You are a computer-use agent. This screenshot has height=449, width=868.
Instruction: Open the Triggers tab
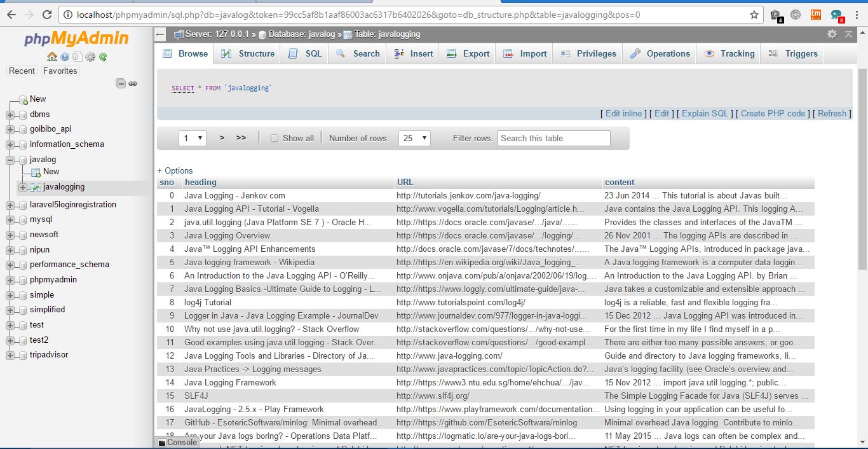[x=793, y=53]
